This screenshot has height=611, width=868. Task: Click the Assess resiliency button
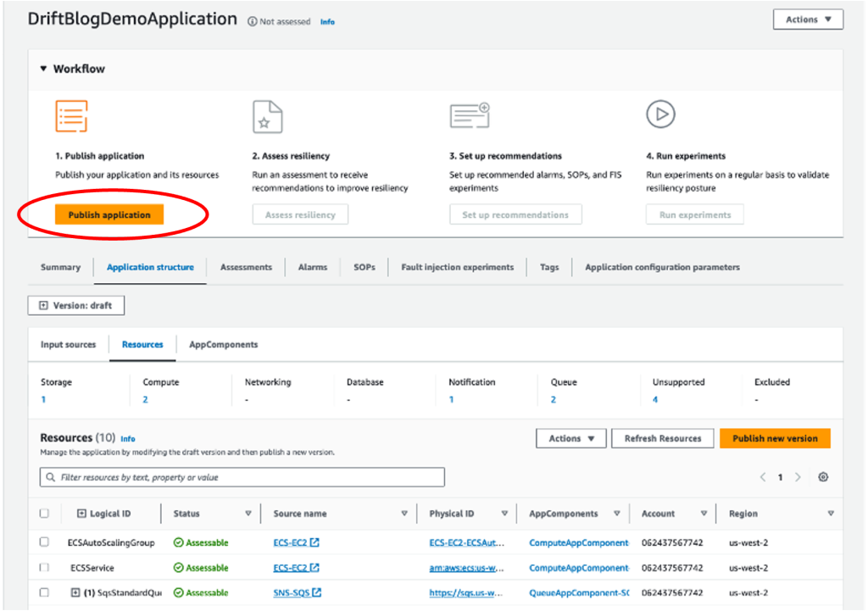coord(300,214)
